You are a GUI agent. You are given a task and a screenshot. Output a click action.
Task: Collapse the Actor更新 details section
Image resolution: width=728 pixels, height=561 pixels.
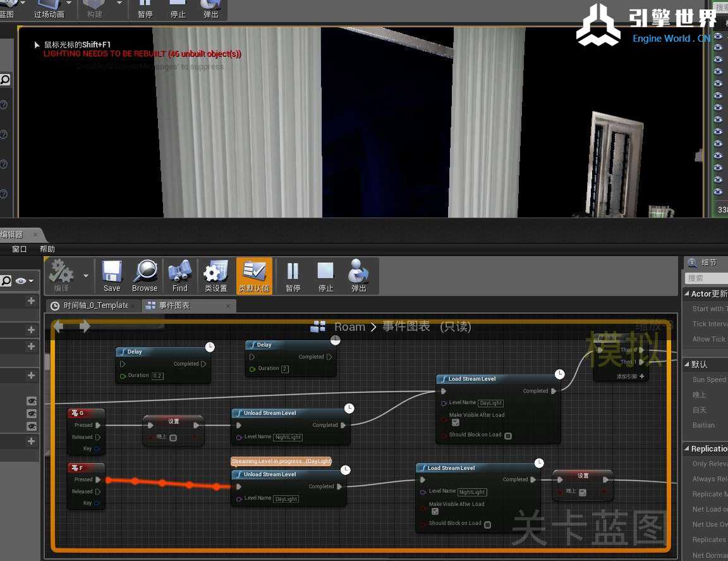click(688, 293)
